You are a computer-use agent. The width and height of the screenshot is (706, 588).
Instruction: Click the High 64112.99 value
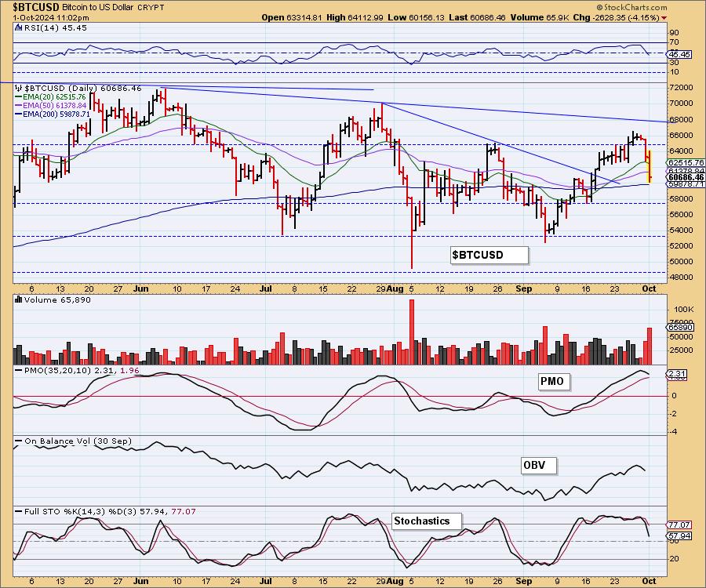click(x=355, y=17)
